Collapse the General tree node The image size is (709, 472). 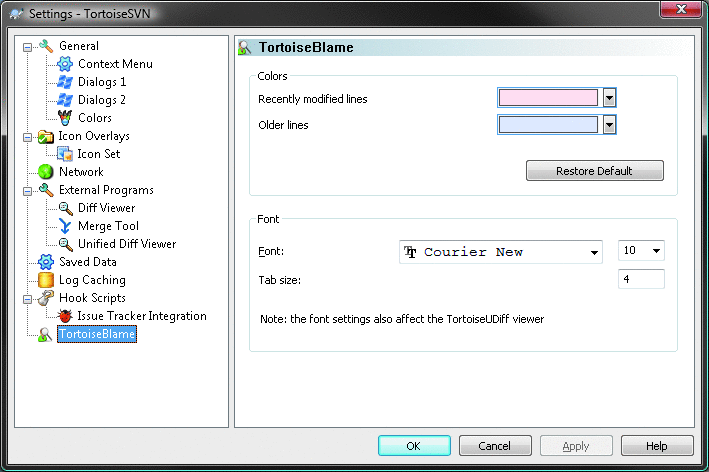click(x=27, y=47)
